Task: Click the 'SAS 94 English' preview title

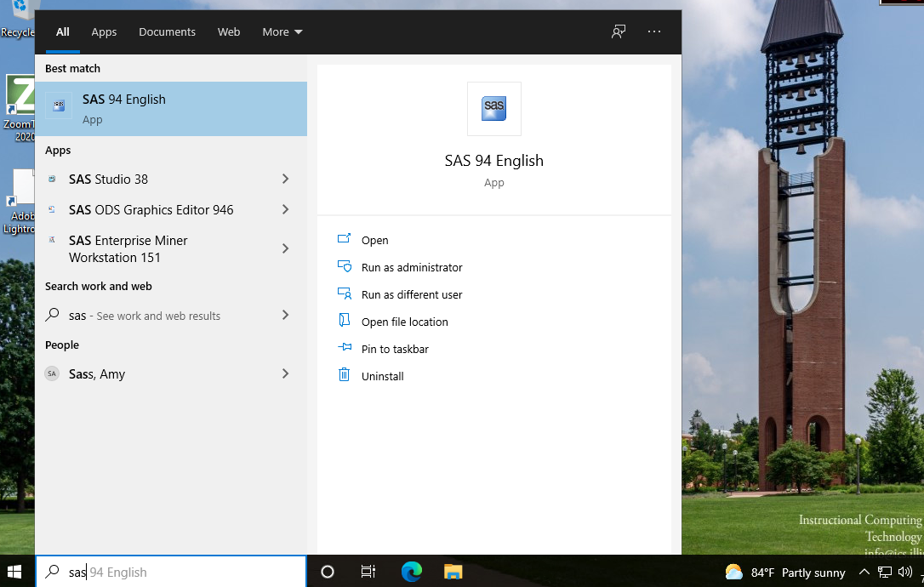Action: [493, 160]
